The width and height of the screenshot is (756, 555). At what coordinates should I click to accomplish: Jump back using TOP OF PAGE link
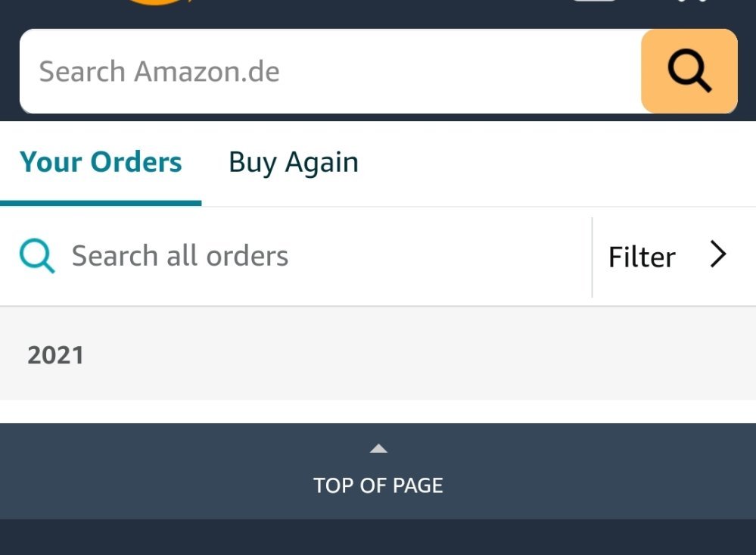coord(378,485)
